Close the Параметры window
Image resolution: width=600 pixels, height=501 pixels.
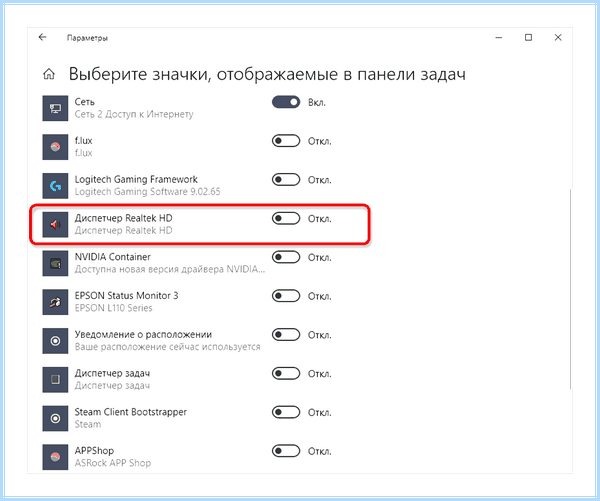click(558, 38)
